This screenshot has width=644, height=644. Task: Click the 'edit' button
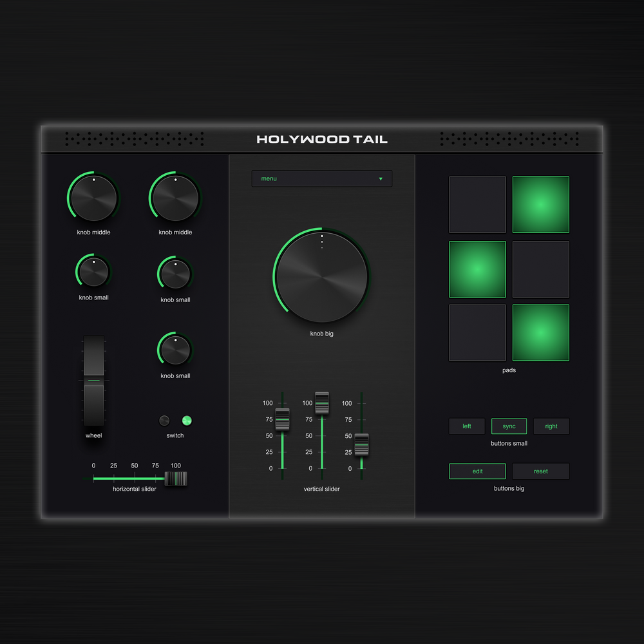[477, 471]
